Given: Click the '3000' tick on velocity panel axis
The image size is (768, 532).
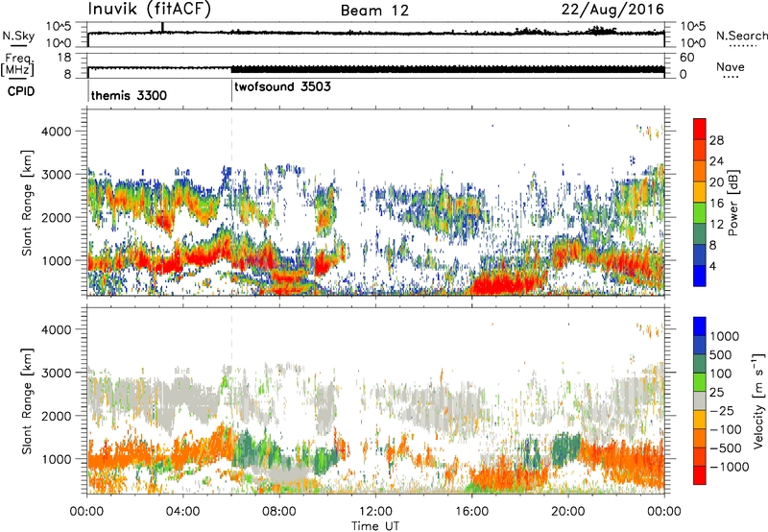Looking at the screenshot, I should 56,373.
